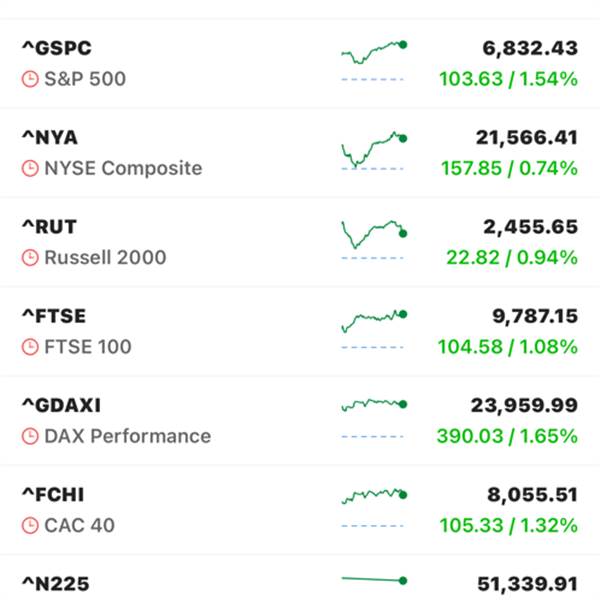Click the clock icon beside FTSE 100
Viewport: 600px width, 600px height.
30,347
